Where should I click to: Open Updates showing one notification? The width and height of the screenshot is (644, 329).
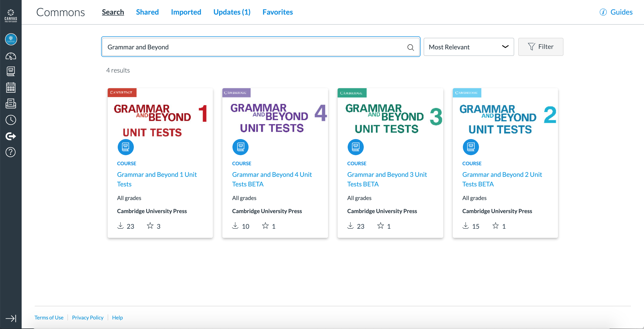pos(231,12)
